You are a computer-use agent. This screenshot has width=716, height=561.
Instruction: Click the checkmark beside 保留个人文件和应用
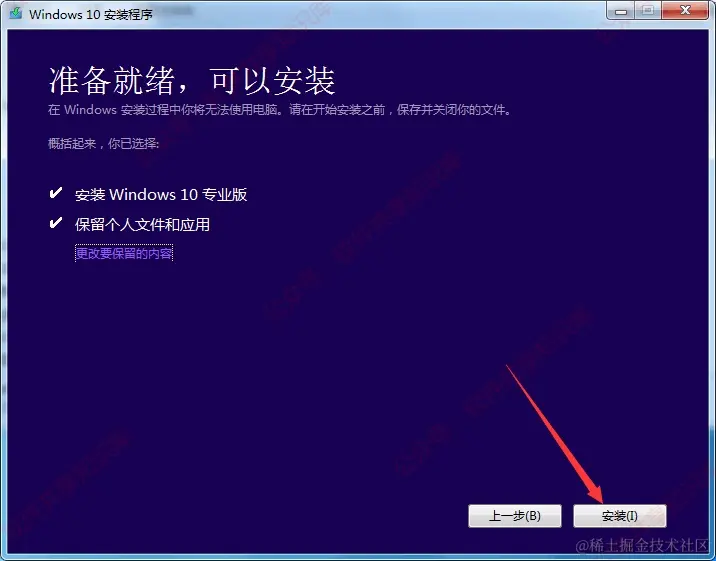(56, 223)
